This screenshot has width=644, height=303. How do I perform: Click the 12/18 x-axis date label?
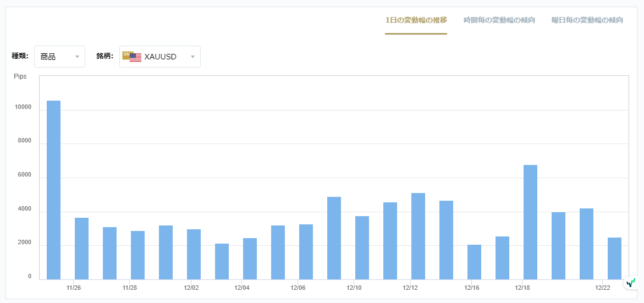[521, 288]
